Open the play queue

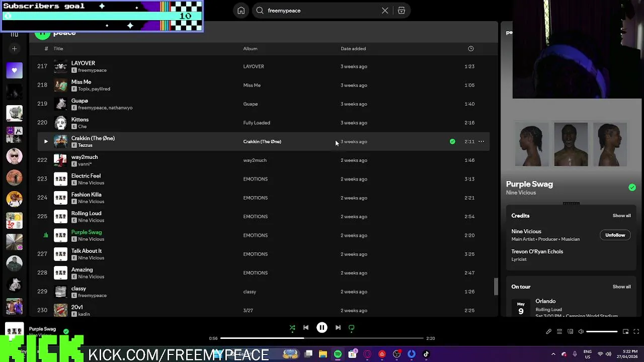pos(559,332)
